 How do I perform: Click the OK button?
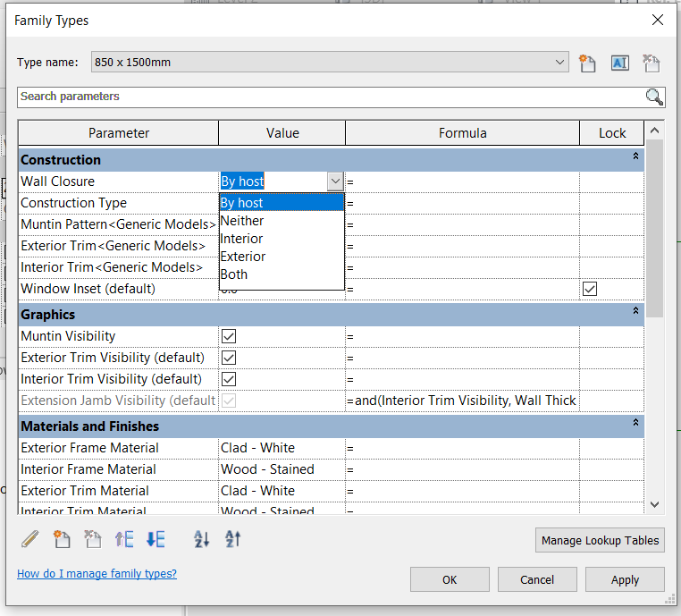[x=450, y=579]
